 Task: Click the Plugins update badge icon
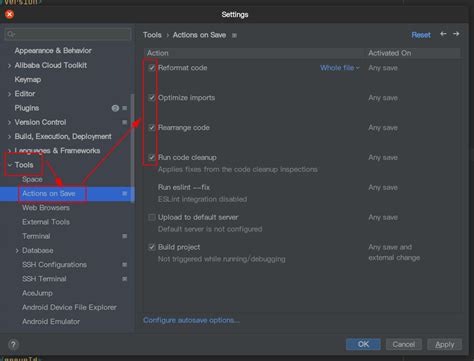click(x=115, y=108)
